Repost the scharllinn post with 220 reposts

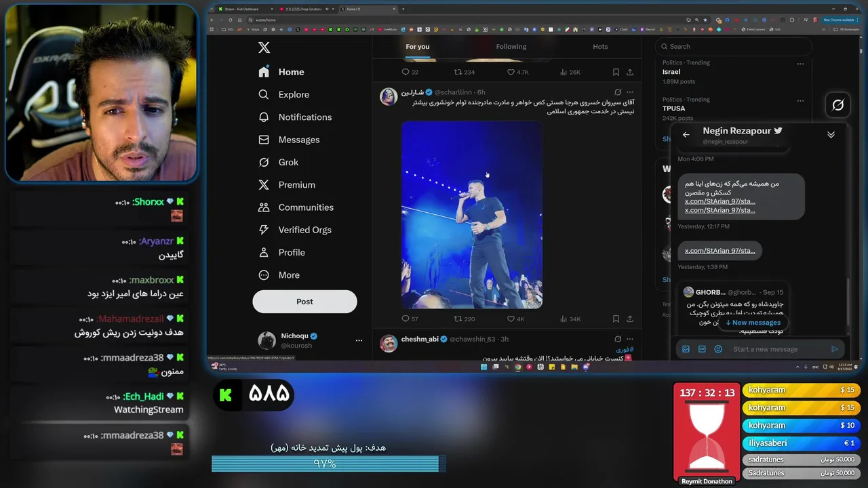coord(465,319)
